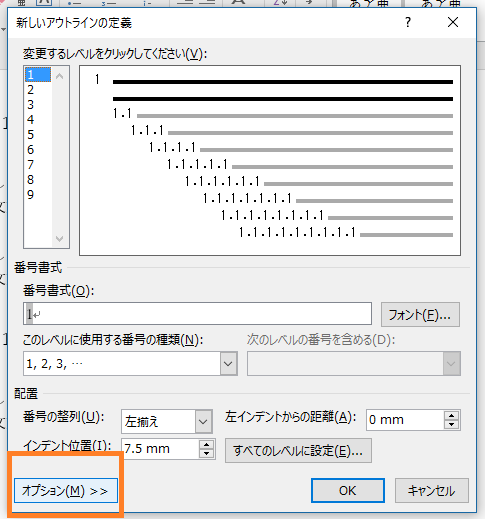Click into the 番号書式 input field
This screenshot has height=519, width=485.
click(197, 314)
